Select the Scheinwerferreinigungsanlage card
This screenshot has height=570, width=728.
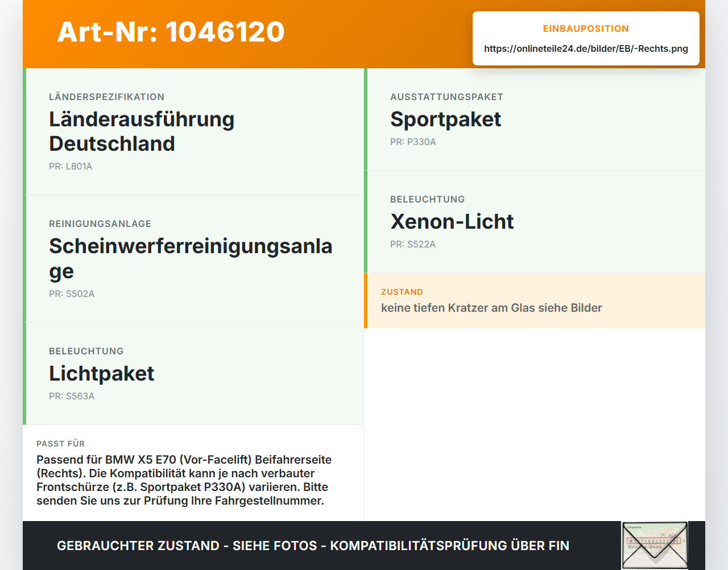tap(193, 259)
